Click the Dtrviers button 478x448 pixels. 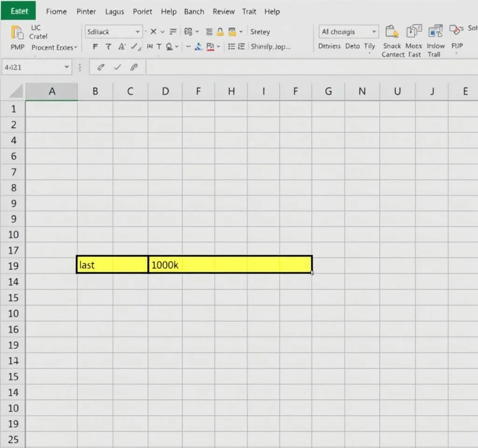pos(329,46)
